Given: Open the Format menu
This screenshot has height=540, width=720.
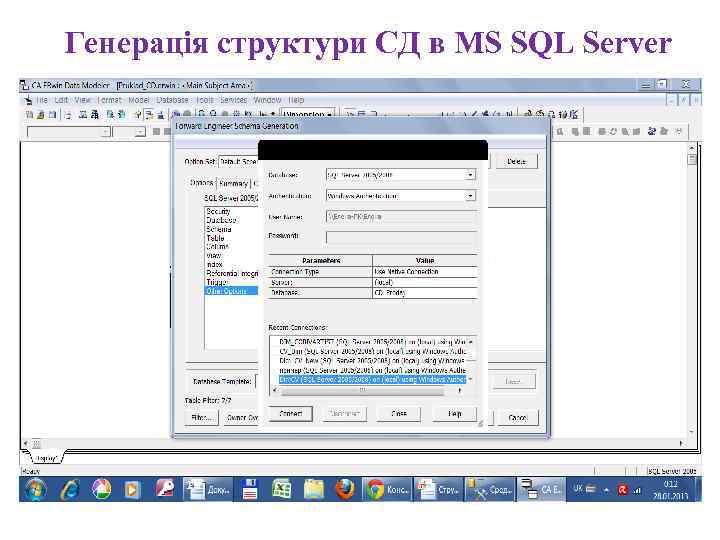Looking at the screenshot, I should pos(109,100).
